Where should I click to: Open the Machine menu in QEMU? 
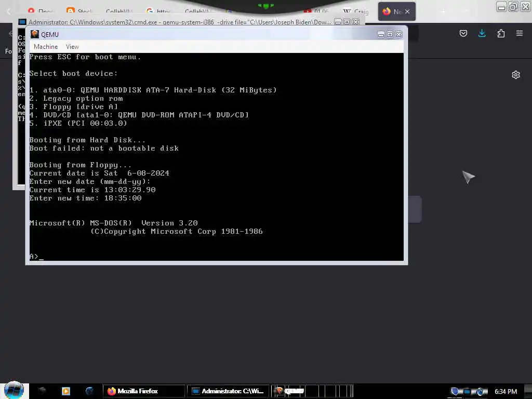(x=46, y=46)
